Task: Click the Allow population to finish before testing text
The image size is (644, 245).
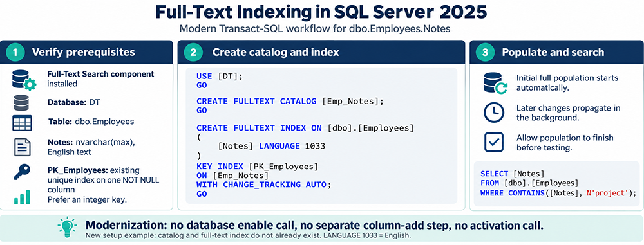Action: 565,142
